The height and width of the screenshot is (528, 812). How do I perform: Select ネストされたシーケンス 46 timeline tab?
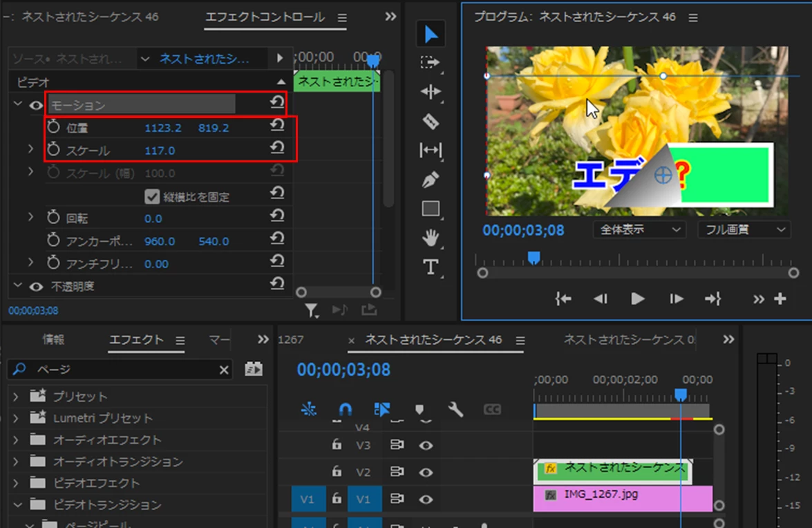[x=433, y=339]
